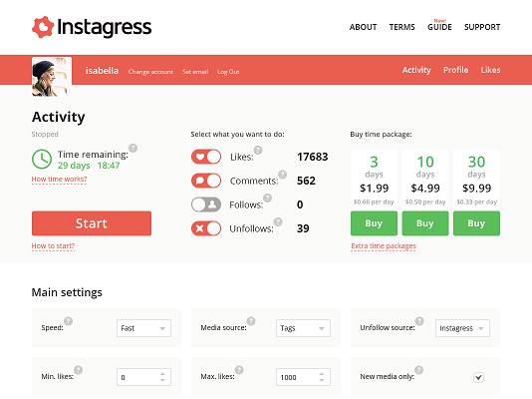Click the $4.99 price text

[x=425, y=189]
